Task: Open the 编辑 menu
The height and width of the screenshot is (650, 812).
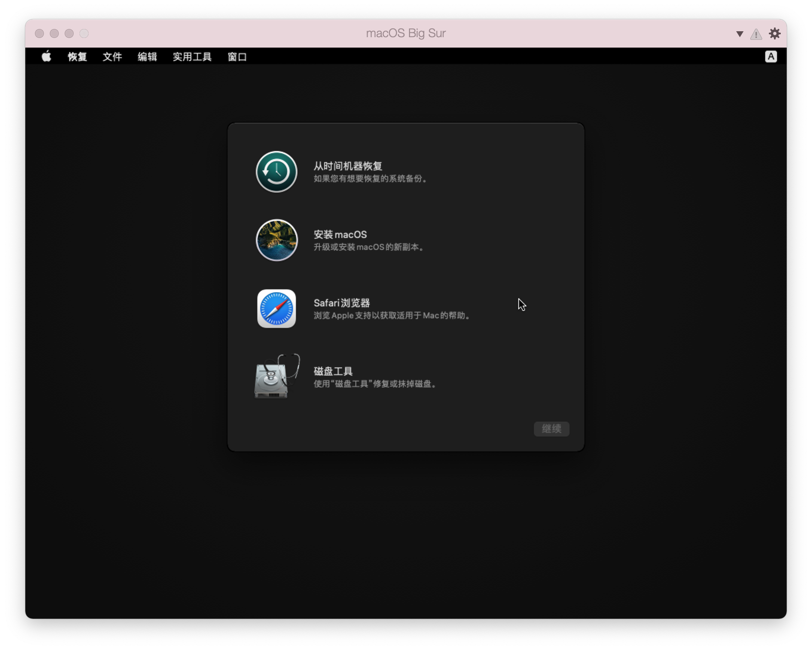Action: [147, 57]
